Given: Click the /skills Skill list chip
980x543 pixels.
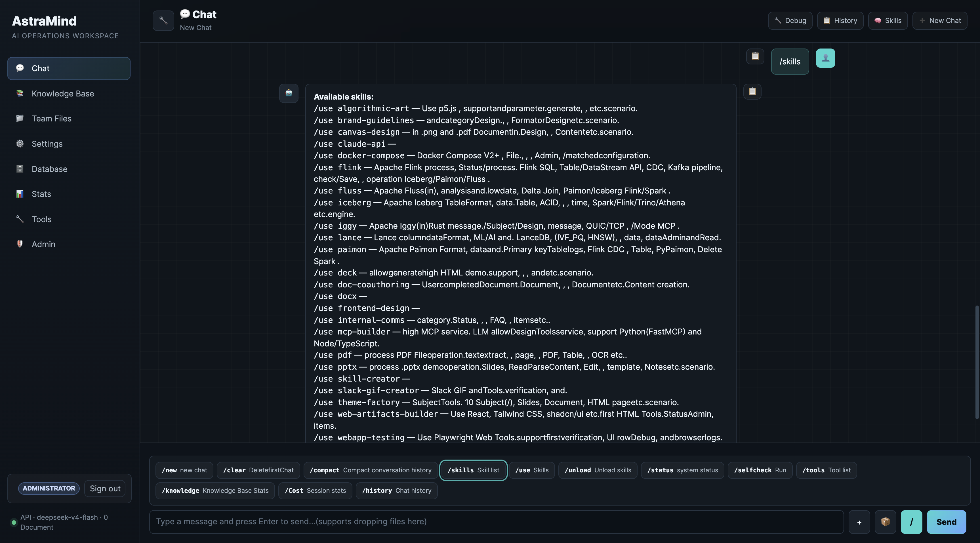Looking at the screenshot, I should tap(473, 470).
